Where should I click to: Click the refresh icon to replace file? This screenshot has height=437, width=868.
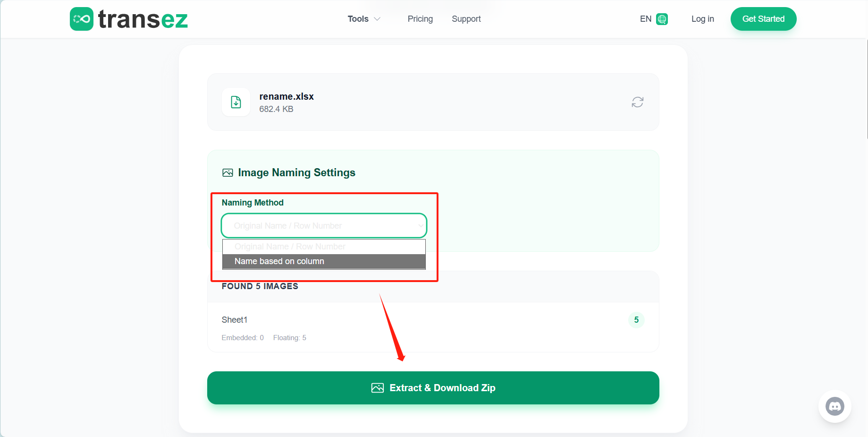click(637, 102)
